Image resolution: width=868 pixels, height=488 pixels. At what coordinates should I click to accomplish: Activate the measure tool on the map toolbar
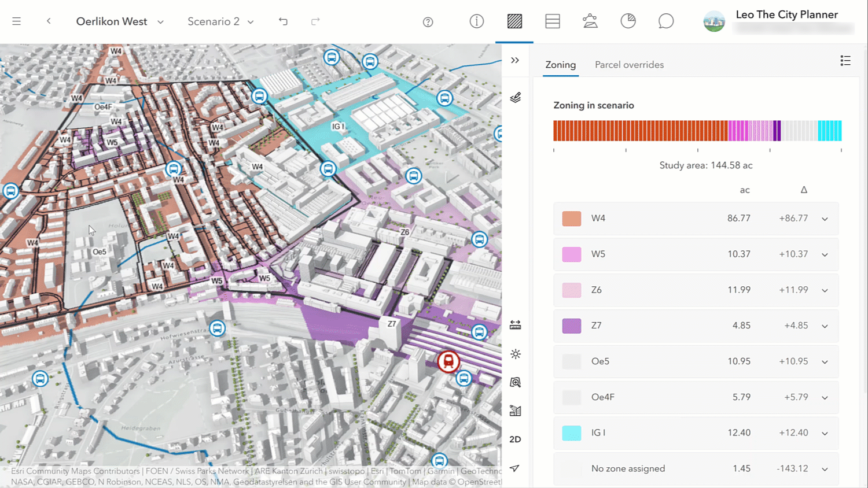click(x=515, y=324)
